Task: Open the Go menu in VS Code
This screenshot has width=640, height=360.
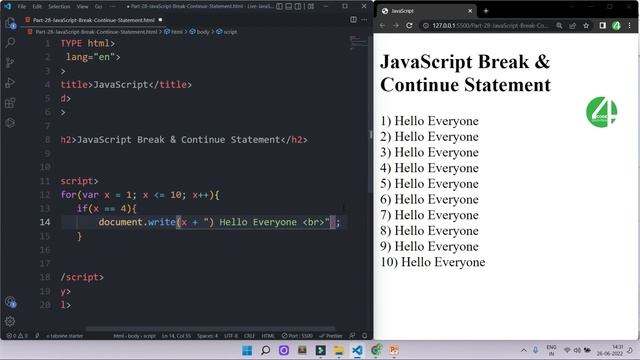Action: [x=98, y=7]
